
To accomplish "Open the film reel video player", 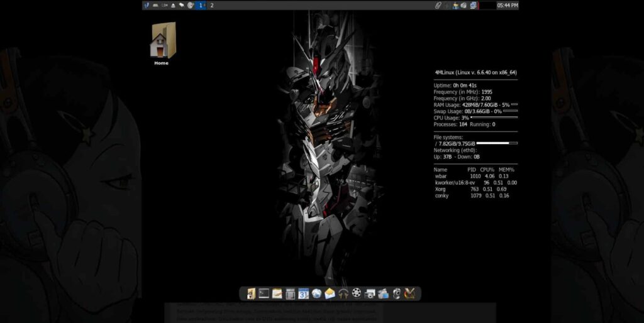I will (357, 293).
